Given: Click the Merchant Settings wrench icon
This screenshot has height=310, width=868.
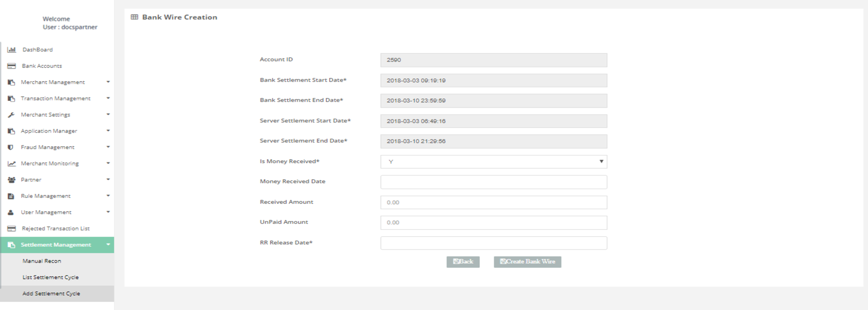Looking at the screenshot, I should [11, 115].
